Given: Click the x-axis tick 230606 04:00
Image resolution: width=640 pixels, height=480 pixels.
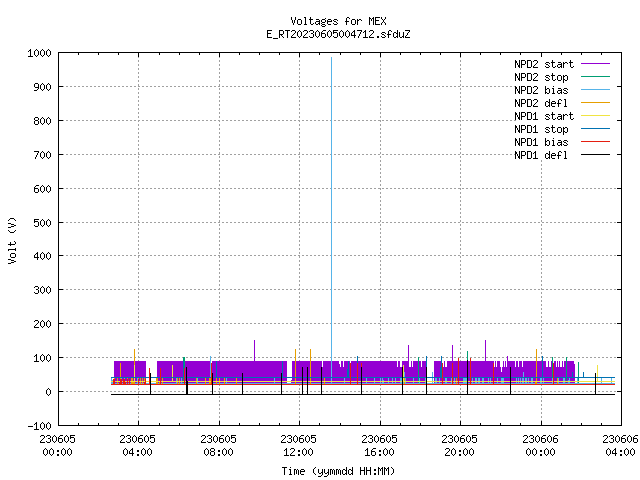Looking at the screenshot, I should tap(620, 446).
